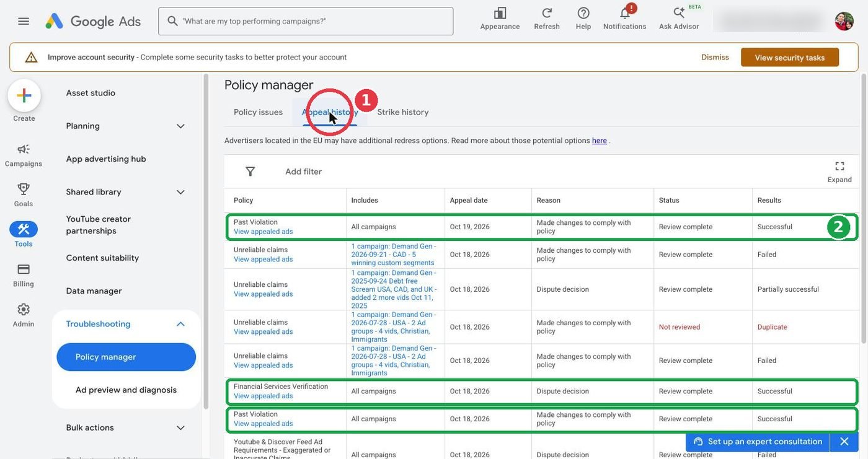Click the Appeal date column header
Screen dimensions: 868x459
[469, 201]
